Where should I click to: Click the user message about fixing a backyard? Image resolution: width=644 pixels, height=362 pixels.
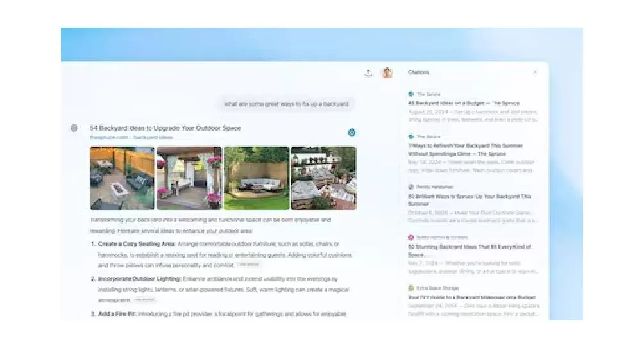click(286, 104)
